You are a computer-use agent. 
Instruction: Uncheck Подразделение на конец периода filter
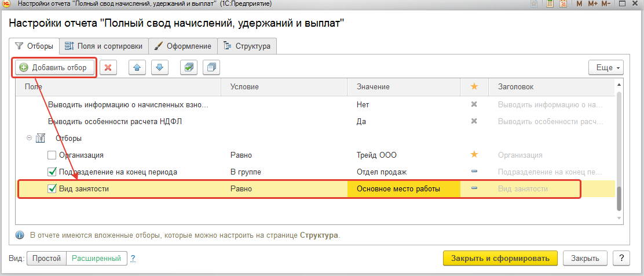[52, 172]
